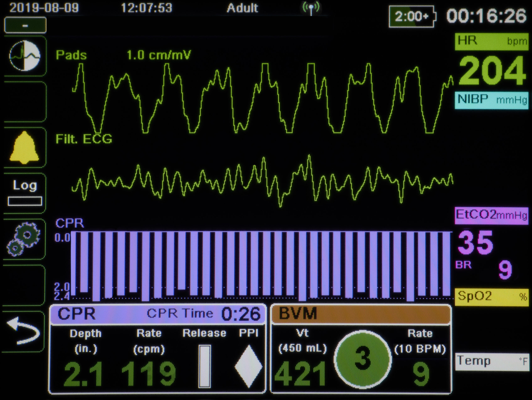The width and height of the screenshot is (532, 400).
Task: Select the HR bpm label
Action: [x=491, y=41]
